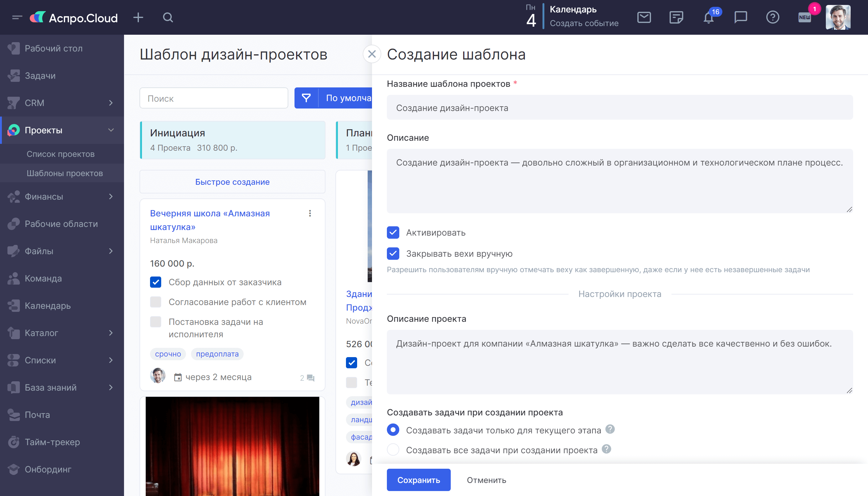The image size is (868, 496).
Task: Click the Название шаблона проектов field
Action: click(x=619, y=108)
